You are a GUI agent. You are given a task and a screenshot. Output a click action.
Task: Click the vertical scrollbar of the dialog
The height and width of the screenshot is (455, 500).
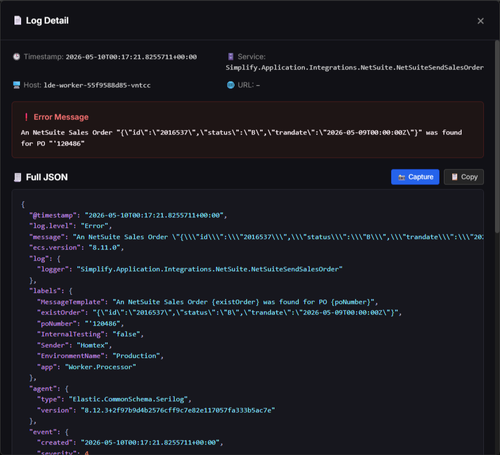(x=497, y=137)
